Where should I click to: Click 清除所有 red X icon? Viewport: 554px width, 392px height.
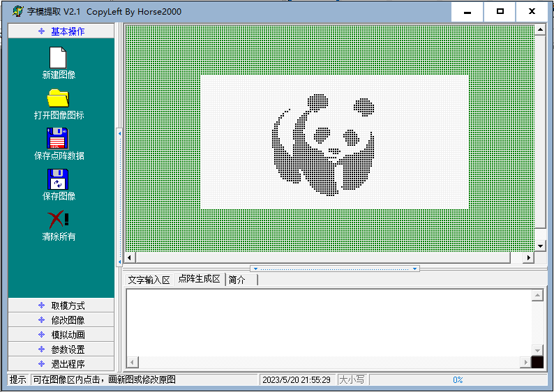pos(58,219)
